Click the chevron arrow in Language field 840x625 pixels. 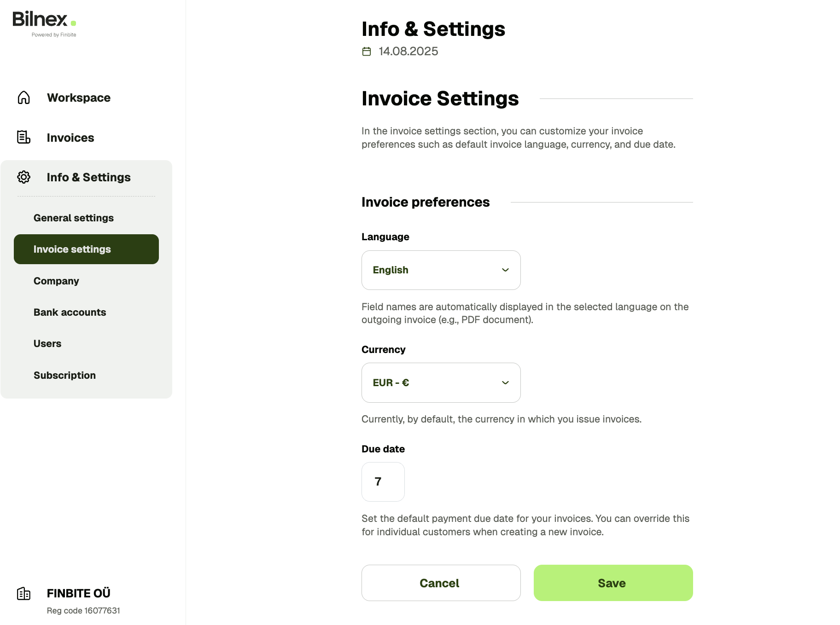505,270
